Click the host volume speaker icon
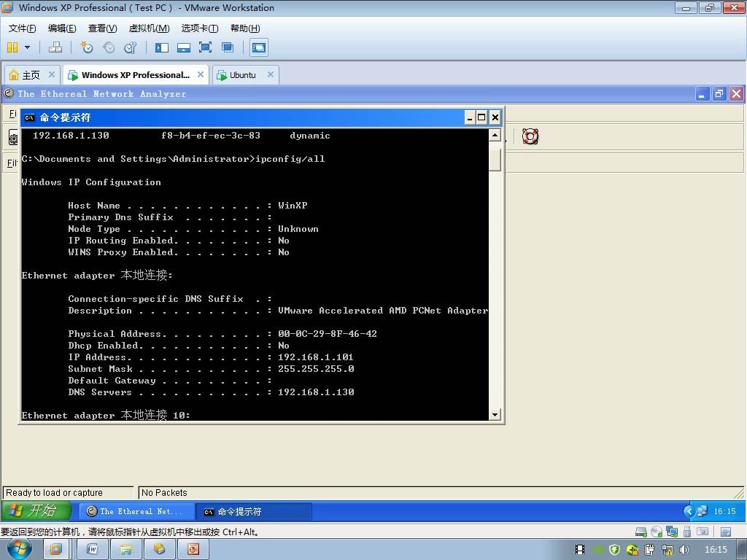The width and height of the screenshot is (747, 560). point(684,550)
